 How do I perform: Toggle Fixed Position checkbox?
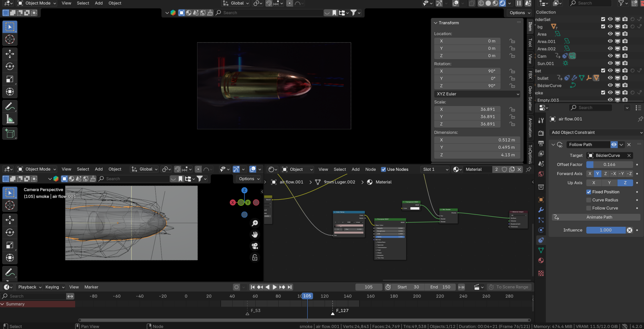pos(589,192)
